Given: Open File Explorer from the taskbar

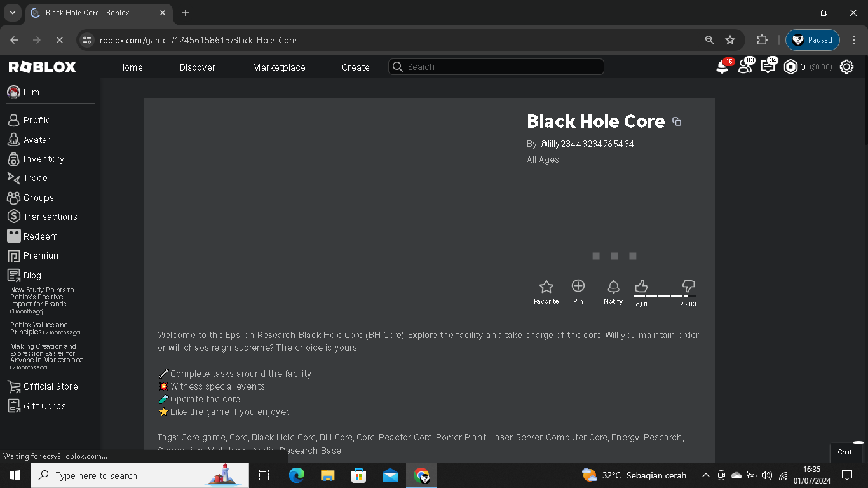Looking at the screenshot, I should [x=327, y=475].
